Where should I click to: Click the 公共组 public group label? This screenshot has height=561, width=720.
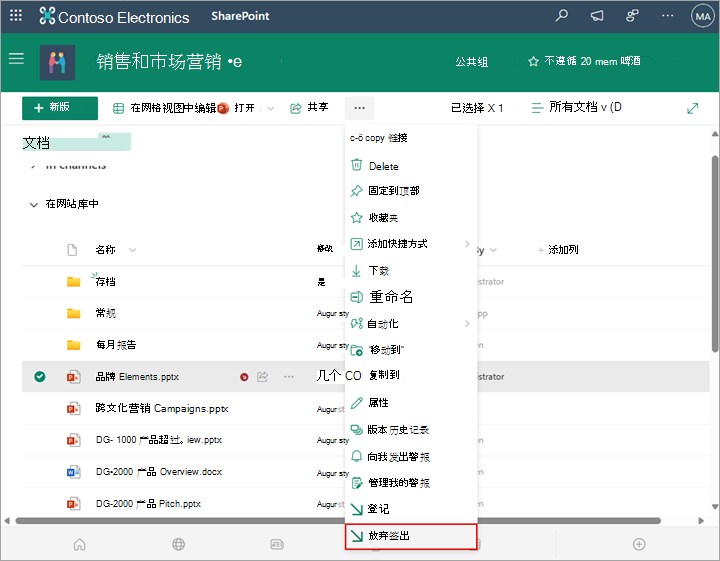click(x=472, y=62)
